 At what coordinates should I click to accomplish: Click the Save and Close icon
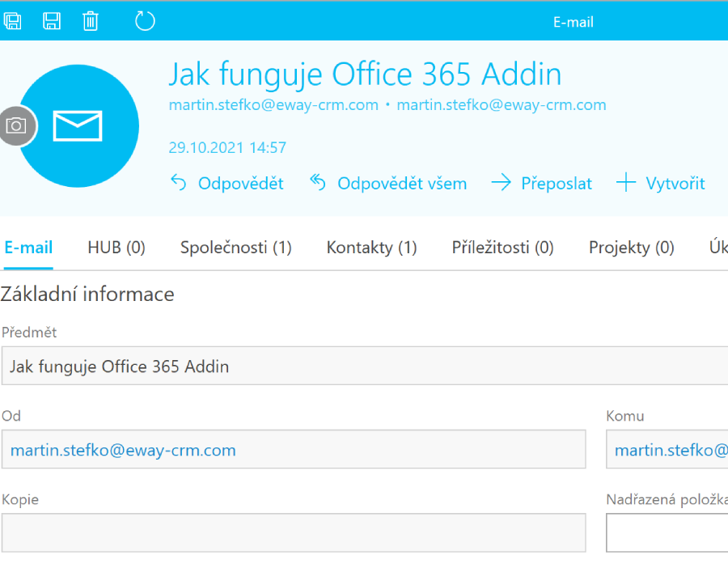tap(12, 21)
